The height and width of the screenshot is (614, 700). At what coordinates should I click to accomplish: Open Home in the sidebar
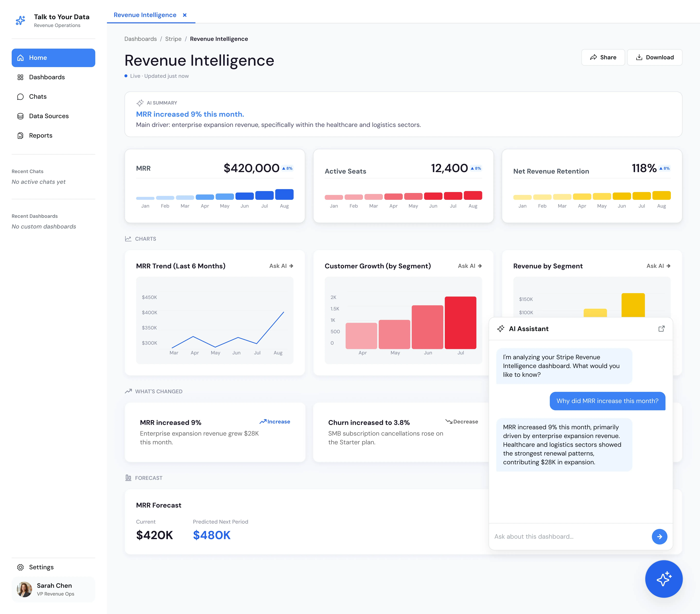53,58
